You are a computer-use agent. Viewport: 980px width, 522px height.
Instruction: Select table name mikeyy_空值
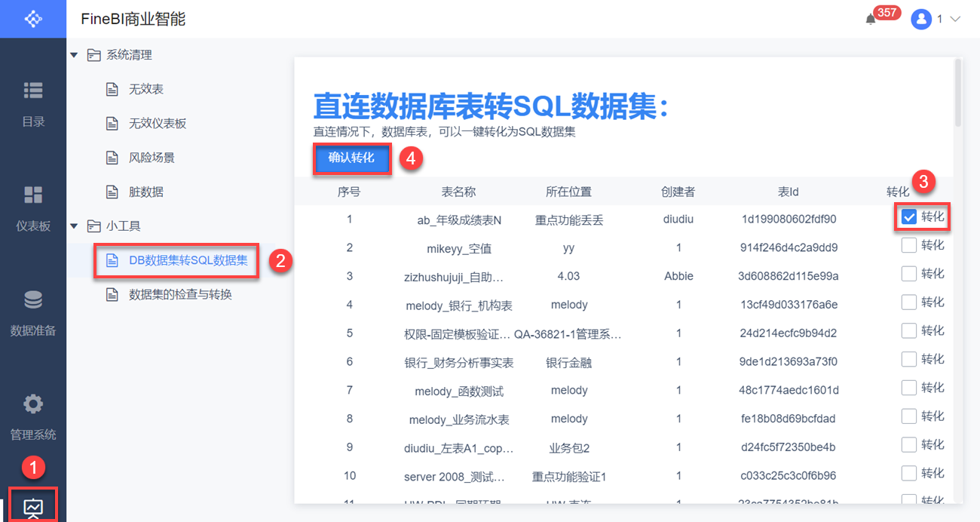(x=459, y=248)
